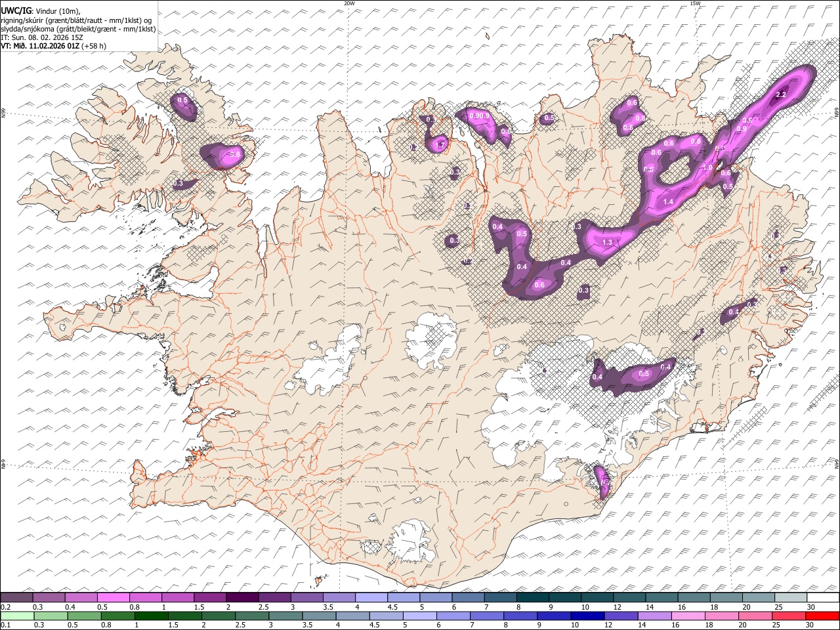Select the 'IT: Sun. 08. 02. 2026 15Z' line

pyautogui.click(x=42, y=37)
